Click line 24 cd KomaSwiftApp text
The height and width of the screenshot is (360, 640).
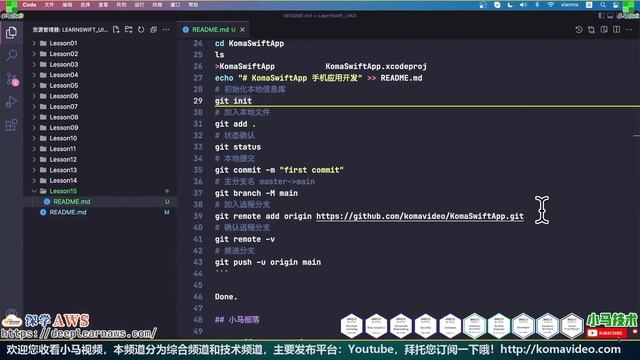point(249,43)
